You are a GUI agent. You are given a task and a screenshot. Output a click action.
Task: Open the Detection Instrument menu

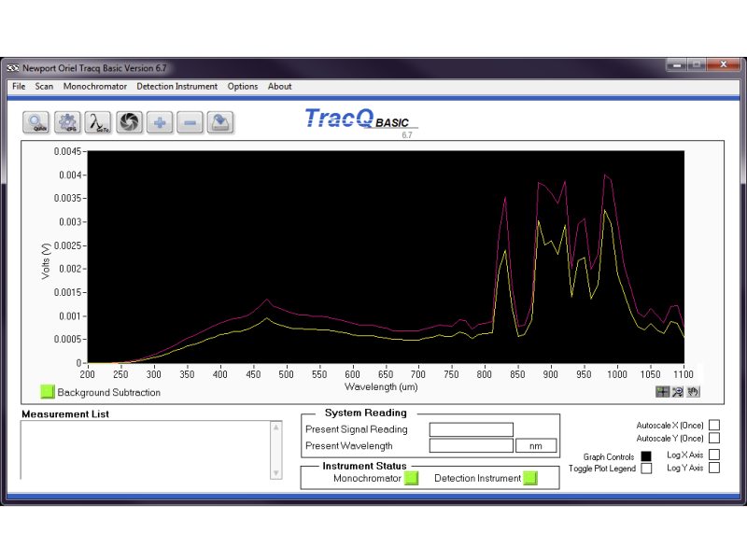177,86
